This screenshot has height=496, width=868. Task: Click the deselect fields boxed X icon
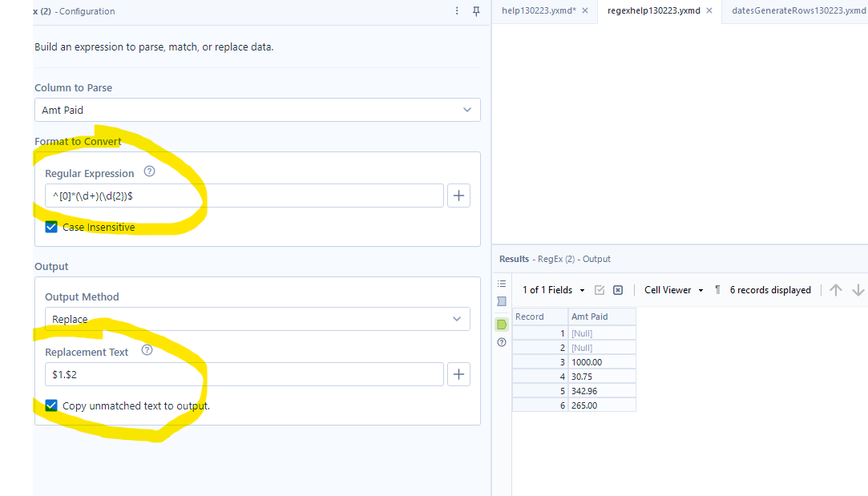(x=617, y=289)
